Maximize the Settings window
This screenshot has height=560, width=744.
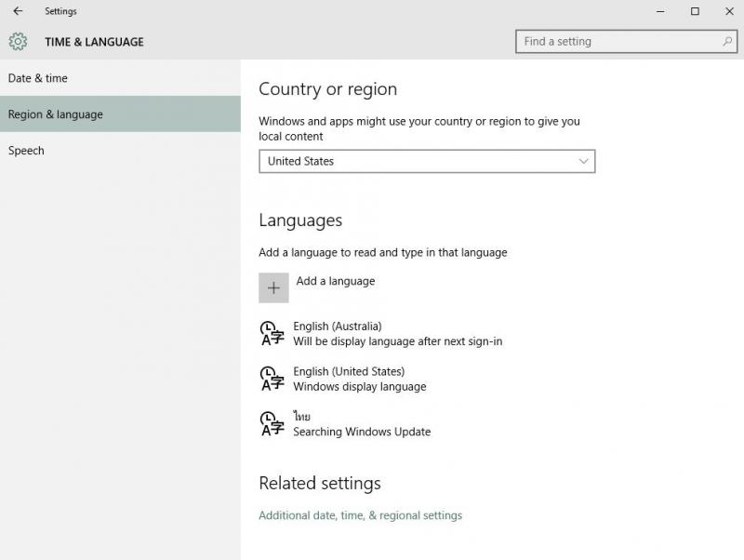tap(695, 11)
